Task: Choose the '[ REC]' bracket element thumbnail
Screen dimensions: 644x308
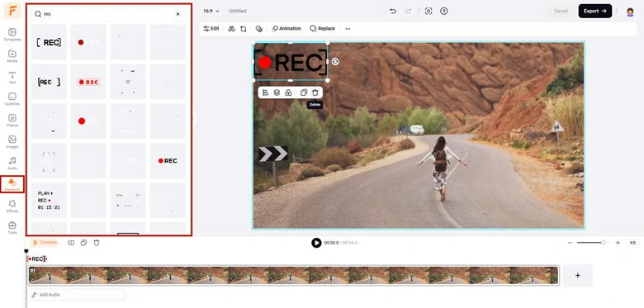Action: pyautogui.click(x=49, y=42)
